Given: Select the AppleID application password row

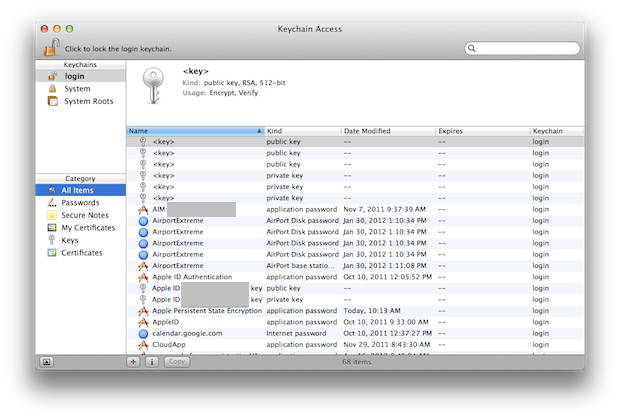Looking at the screenshot, I should coord(355,322).
